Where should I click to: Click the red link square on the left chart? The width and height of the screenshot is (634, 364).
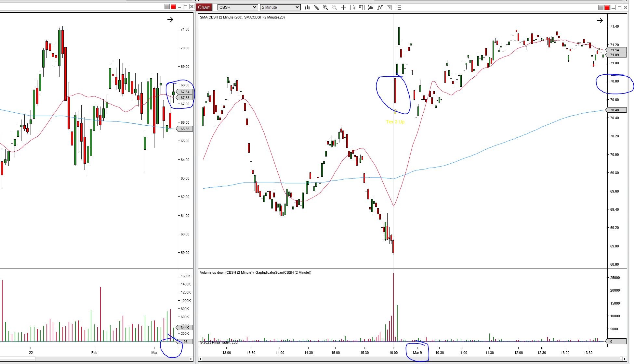[173, 7]
